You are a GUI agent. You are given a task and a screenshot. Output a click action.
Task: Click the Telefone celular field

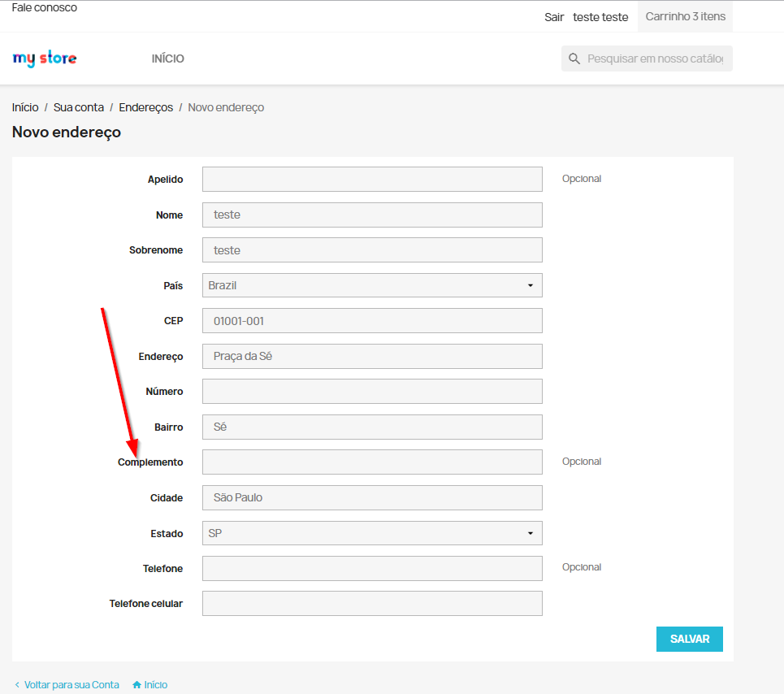click(372, 604)
